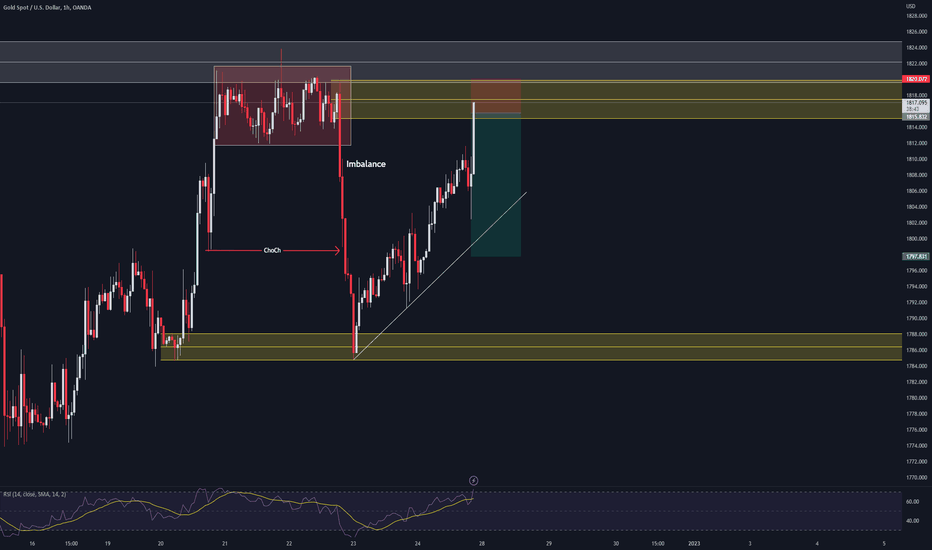The width and height of the screenshot is (932, 550).
Task: Click the 16 date axis label
Action: (x=32, y=543)
